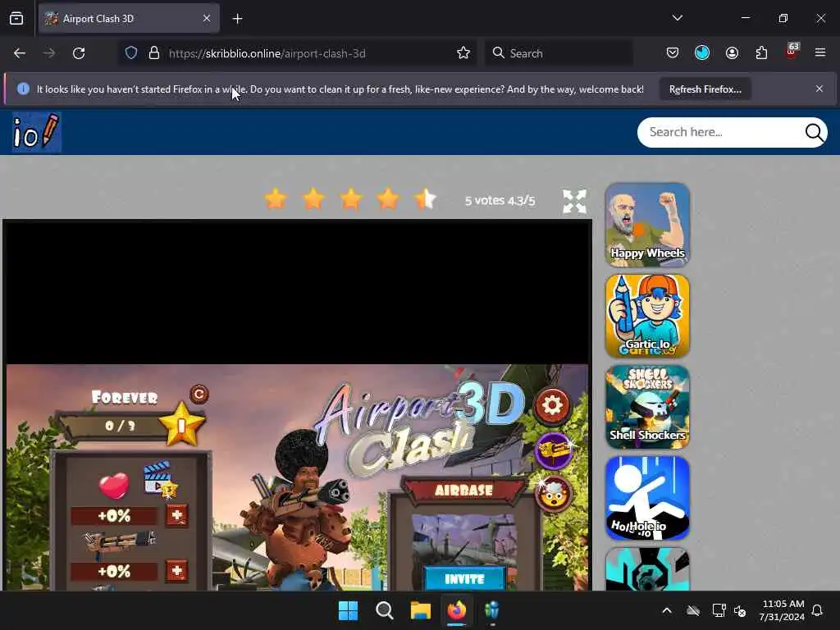Open Windows taskbar search
This screenshot has width=840, height=630.
(x=384, y=610)
